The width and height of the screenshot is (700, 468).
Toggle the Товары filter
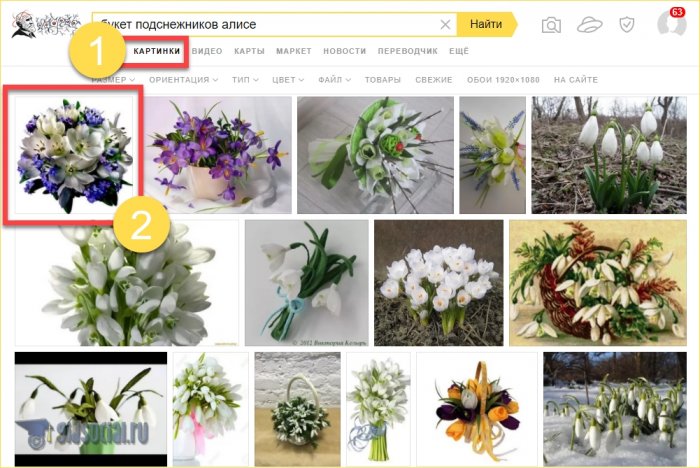(382, 79)
